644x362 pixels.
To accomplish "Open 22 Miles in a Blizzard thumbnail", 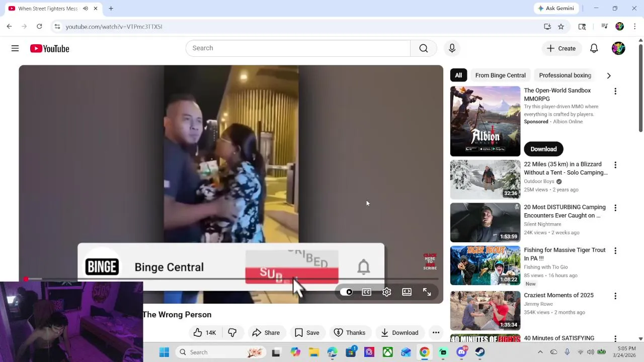I will [485, 179].
